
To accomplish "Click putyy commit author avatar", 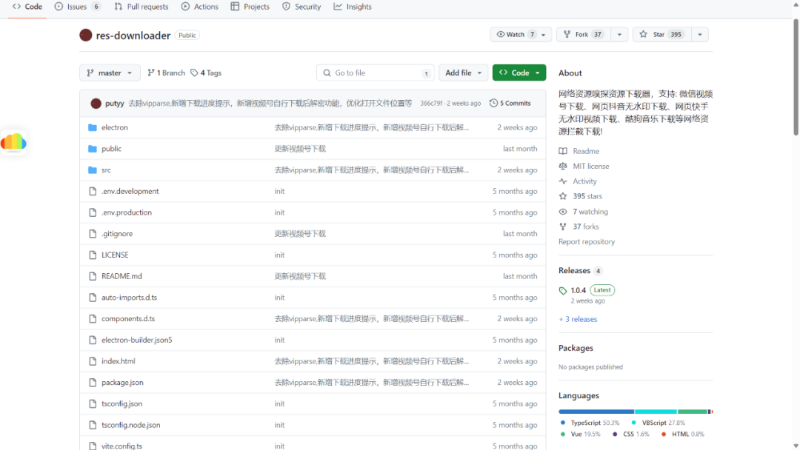I will 96,103.
